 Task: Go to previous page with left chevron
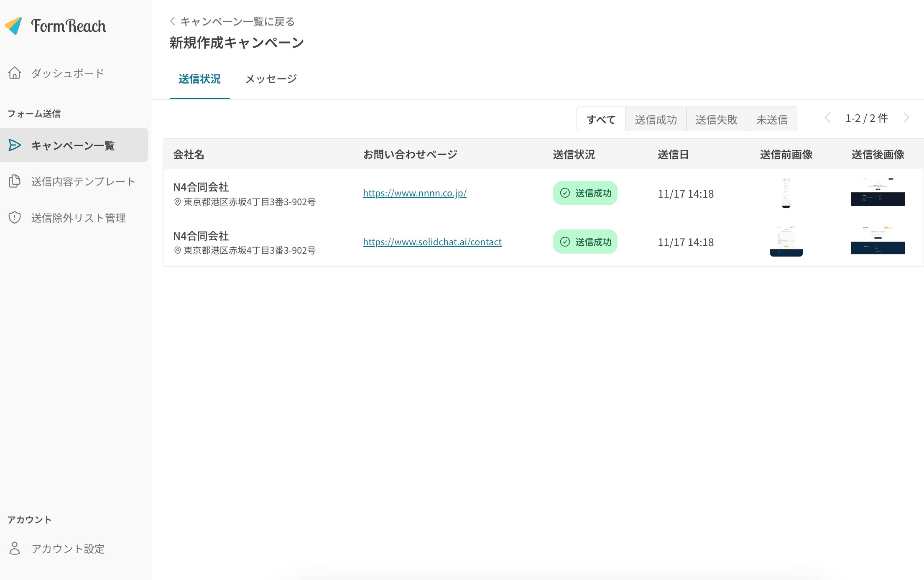(x=828, y=118)
